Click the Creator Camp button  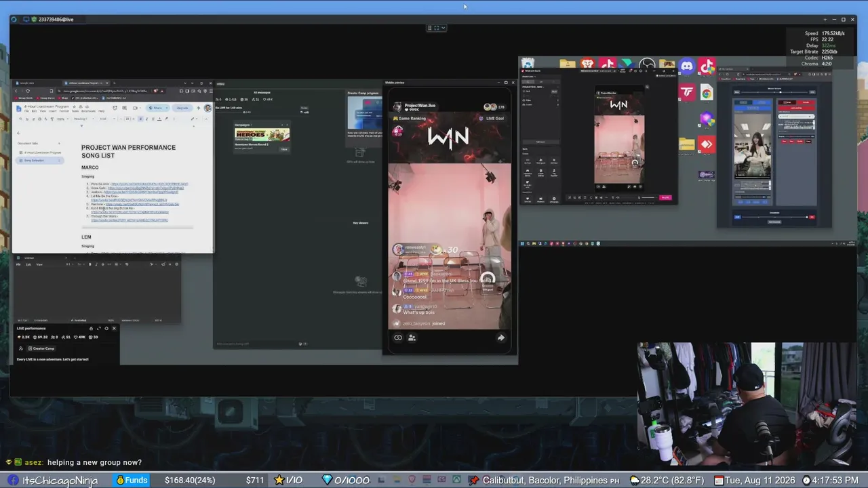click(x=41, y=348)
